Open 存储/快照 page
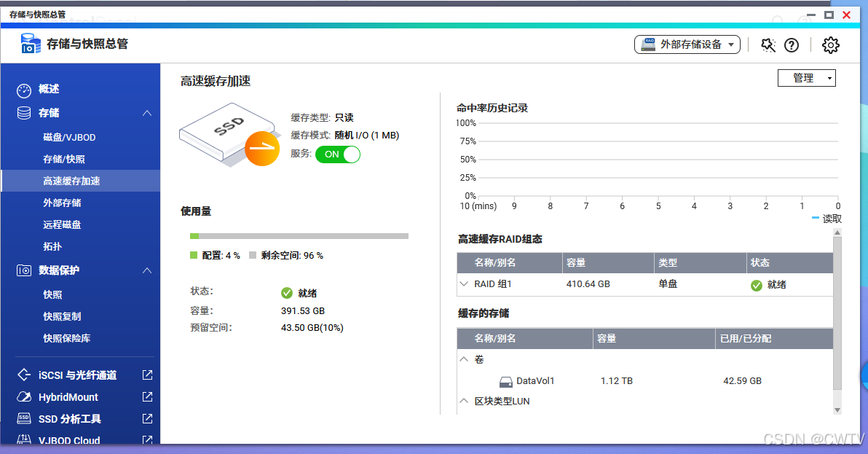The width and height of the screenshot is (868, 454). (64, 160)
